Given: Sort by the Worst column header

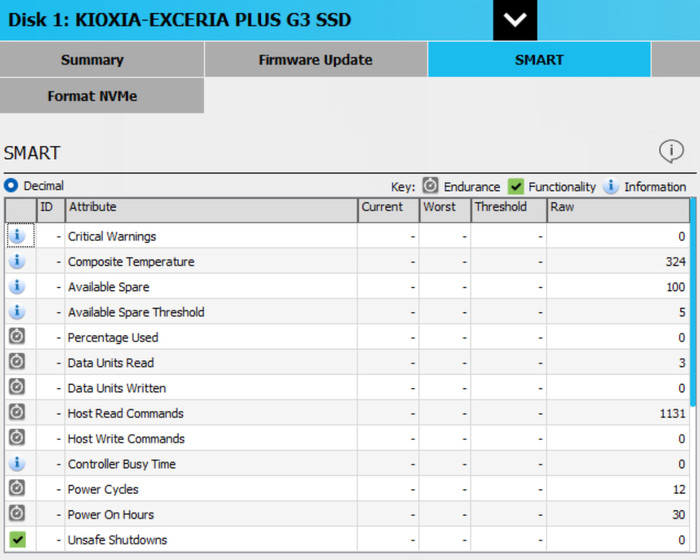Looking at the screenshot, I should coord(445,209).
